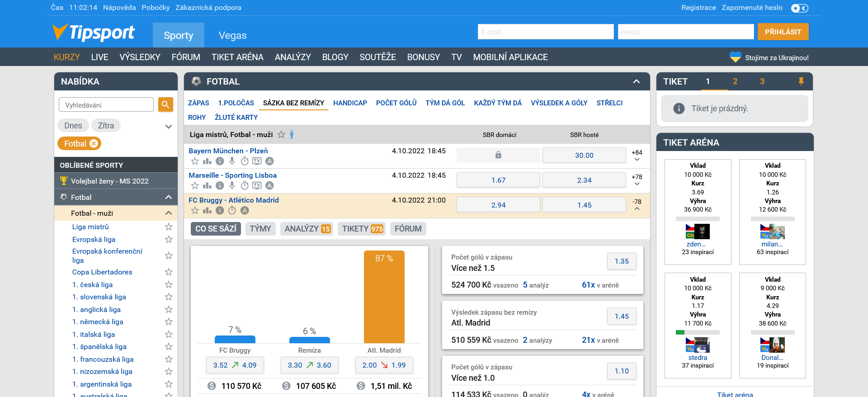Remove the Fotbal filter with its X

[94, 143]
